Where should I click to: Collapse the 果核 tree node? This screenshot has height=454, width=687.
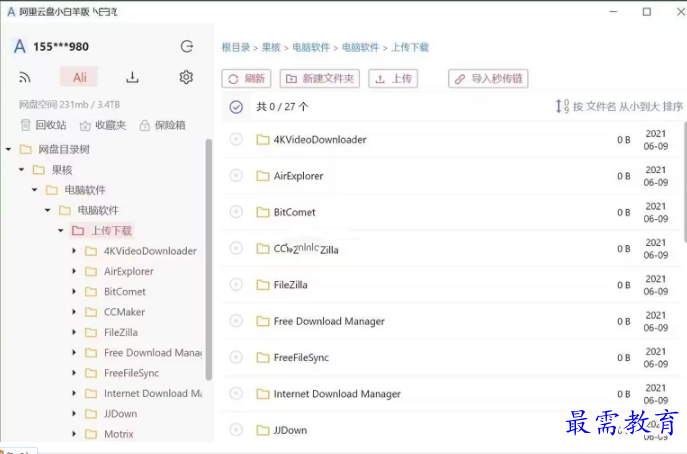21,170
